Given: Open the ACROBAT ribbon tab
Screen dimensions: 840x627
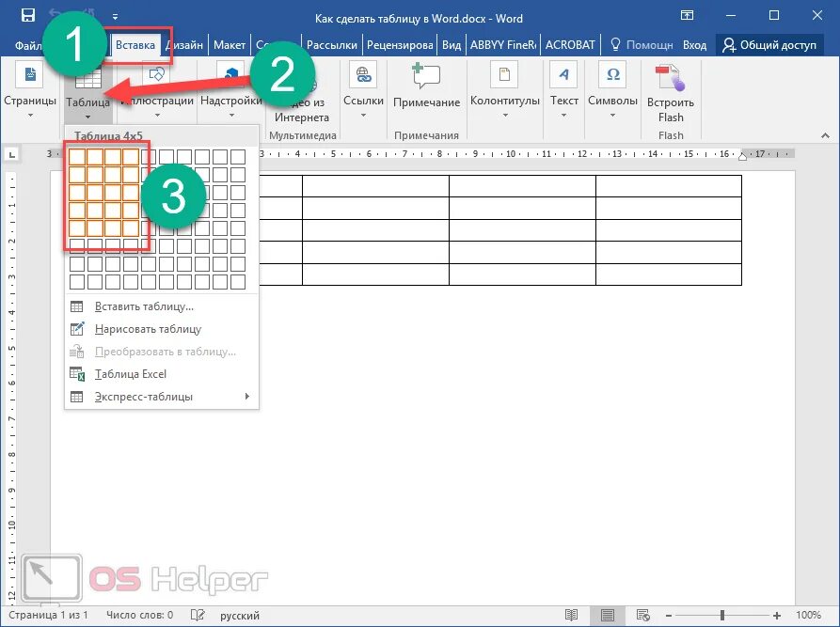Looking at the screenshot, I should click(x=570, y=45).
